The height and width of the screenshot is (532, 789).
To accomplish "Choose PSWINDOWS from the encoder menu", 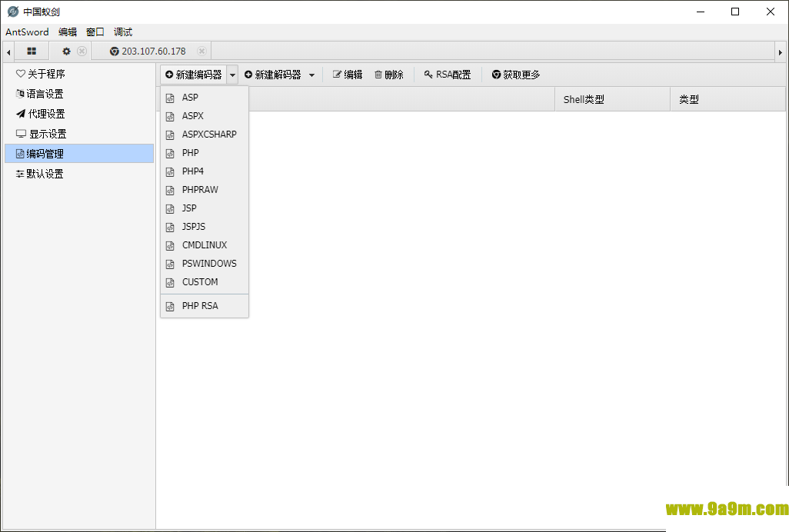I will click(205, 264).
